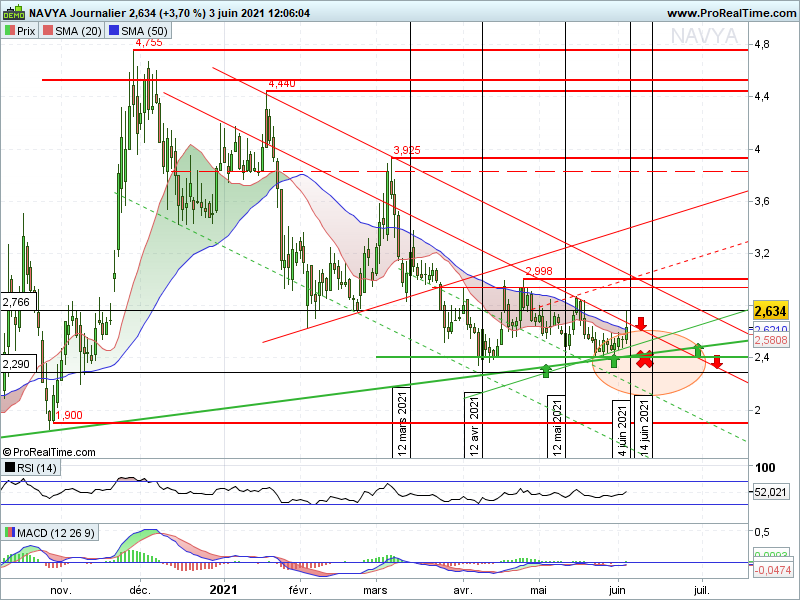Click 'mai' on the time axis
800x600 pixels.
pos(538,590)
